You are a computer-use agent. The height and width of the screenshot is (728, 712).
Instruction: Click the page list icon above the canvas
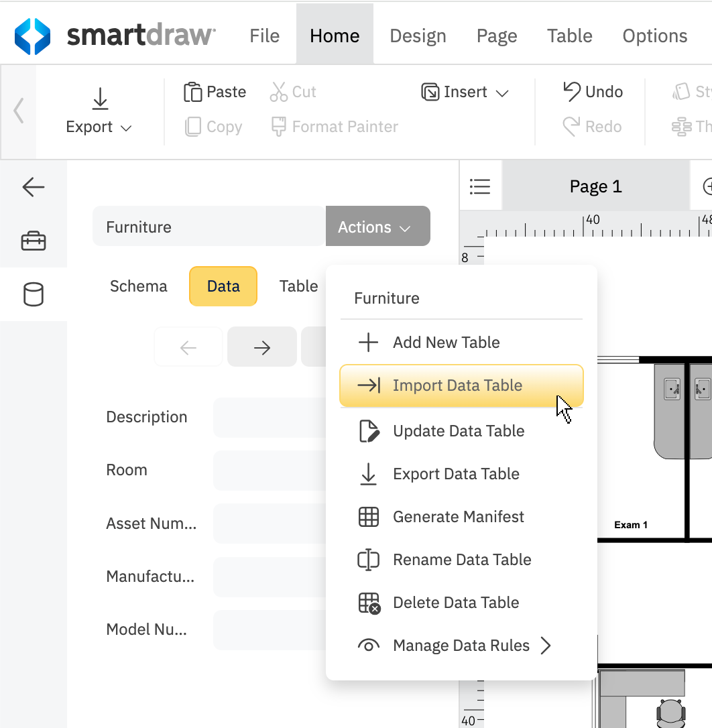pyautogui.click(x=481, y=186)
